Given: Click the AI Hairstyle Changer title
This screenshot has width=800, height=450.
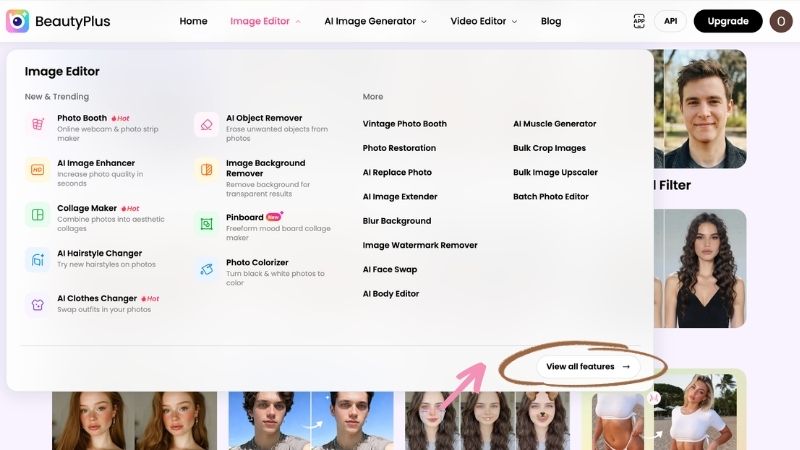Looking at the screenshot, I should pyautogui.click(x=99, y=253).
